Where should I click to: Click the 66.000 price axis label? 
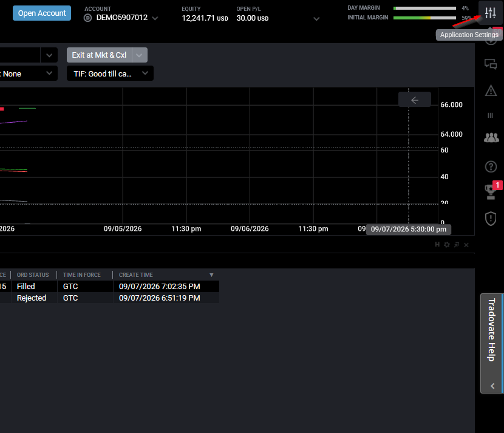(451, 105)
